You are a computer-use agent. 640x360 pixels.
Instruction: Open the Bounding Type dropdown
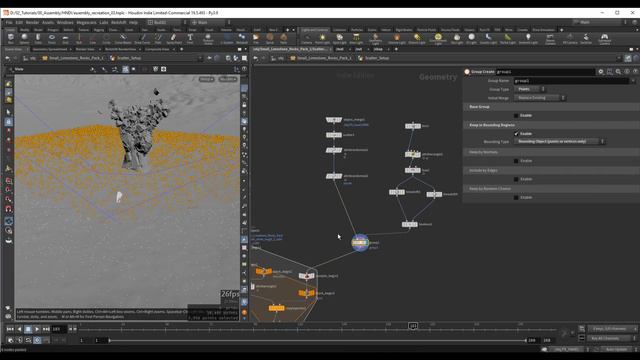tap(560, 142)
